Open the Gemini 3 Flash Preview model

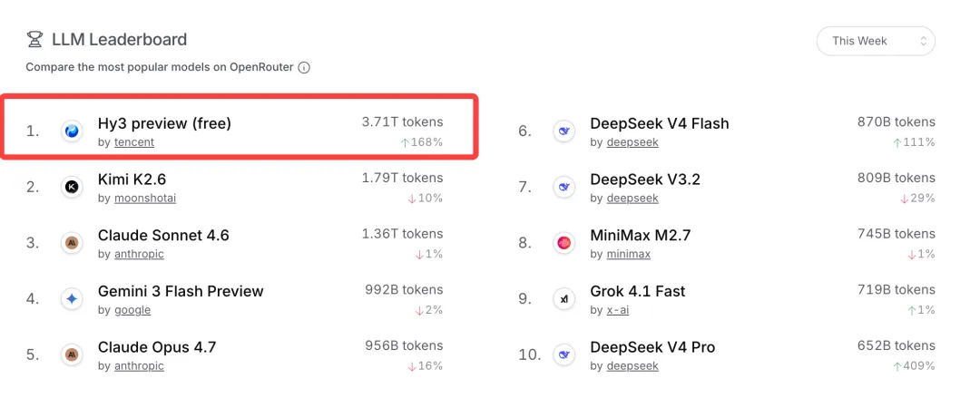click(181, 291)
